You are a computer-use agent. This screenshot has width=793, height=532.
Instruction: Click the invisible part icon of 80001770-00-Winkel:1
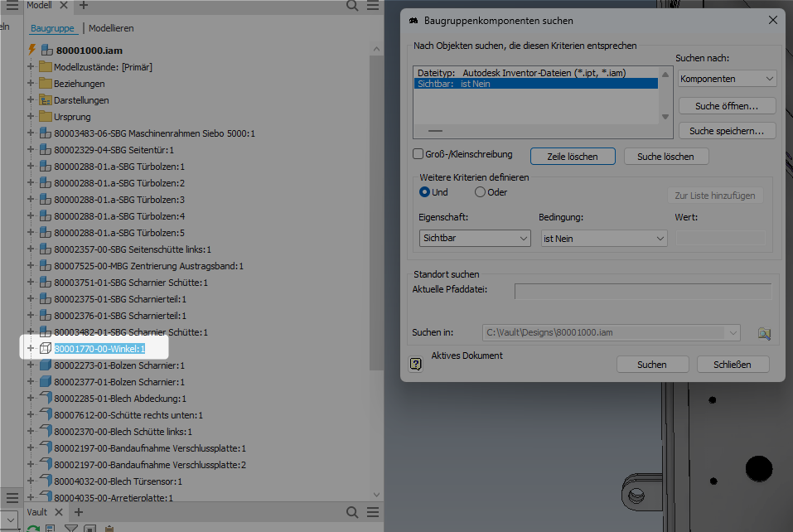point(46,348)
